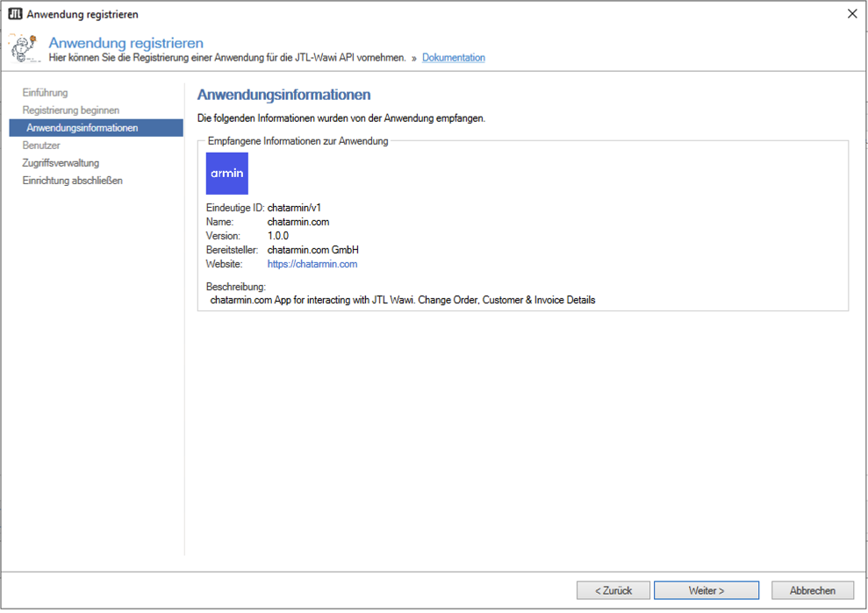
Task: Go back with the Zurück button
Action: point(613,590)
